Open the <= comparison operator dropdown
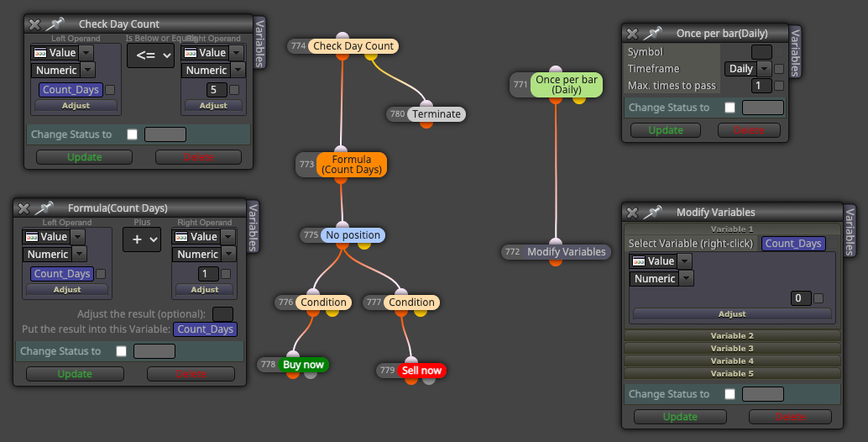868x442 pixels. (150, 55)
